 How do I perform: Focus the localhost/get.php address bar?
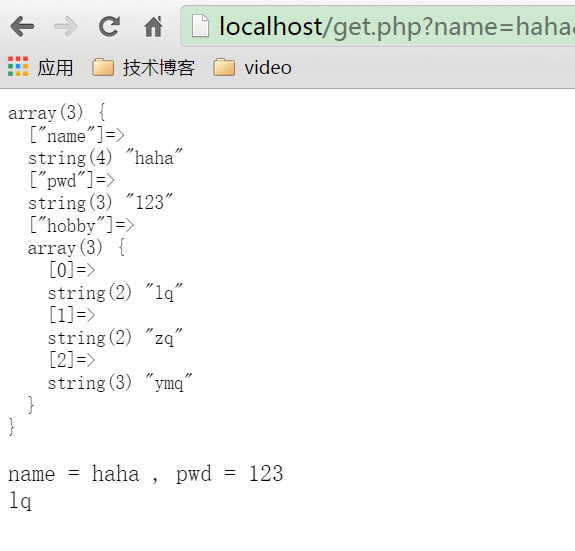[378, 26]
